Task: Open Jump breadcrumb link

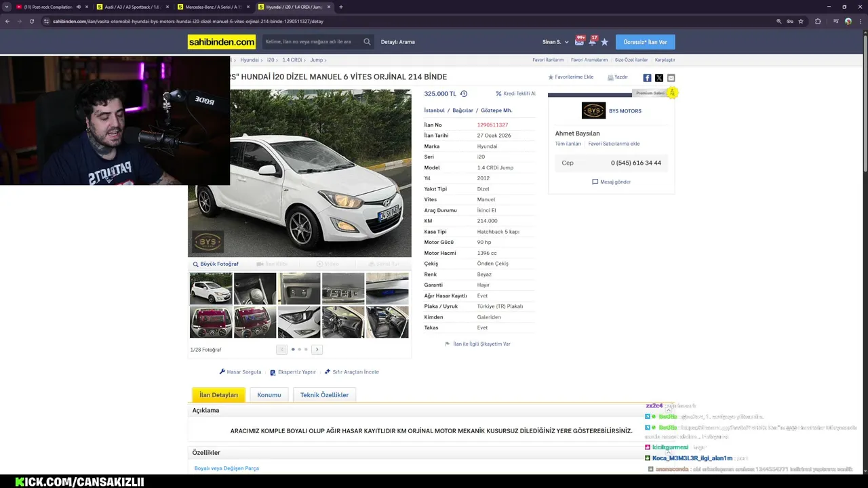Action: (x=316, y=60)
